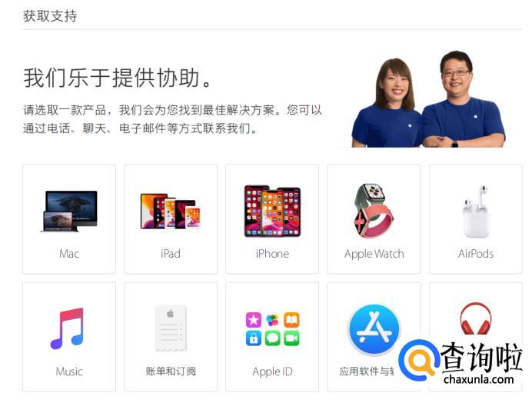Select the billing receipt icon
Screen dimensions: 532x403
171,328
